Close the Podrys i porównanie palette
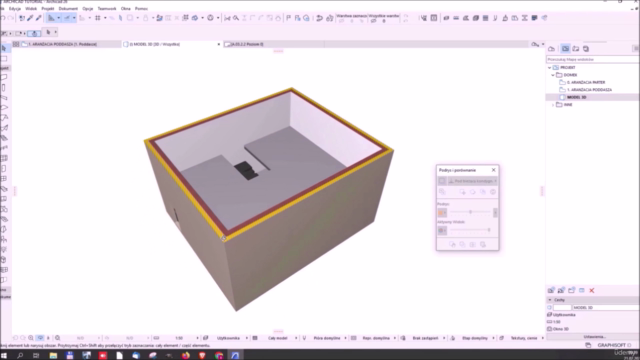Viewport: 640px width, 360px height. pyautogui.click(x=493, y=170)
